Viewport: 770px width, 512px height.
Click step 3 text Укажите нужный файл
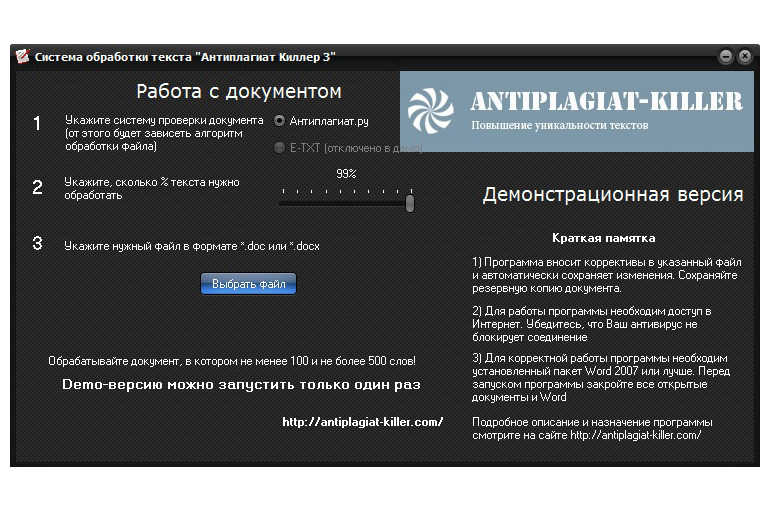pos(192,246)
